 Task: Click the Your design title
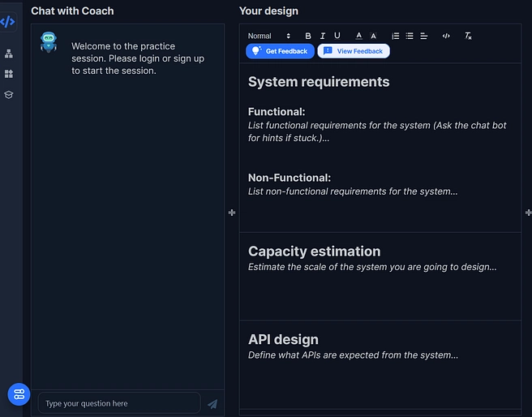(x=268, y=11)
